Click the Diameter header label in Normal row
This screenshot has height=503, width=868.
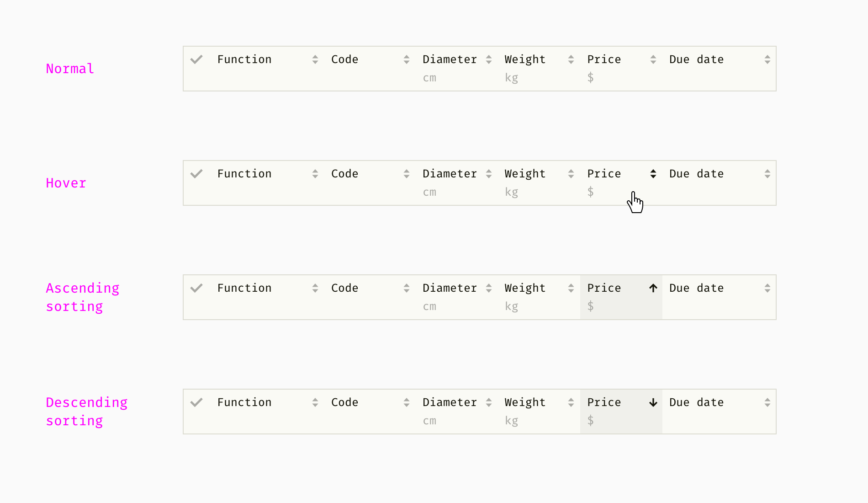click(x=450, y=59)
